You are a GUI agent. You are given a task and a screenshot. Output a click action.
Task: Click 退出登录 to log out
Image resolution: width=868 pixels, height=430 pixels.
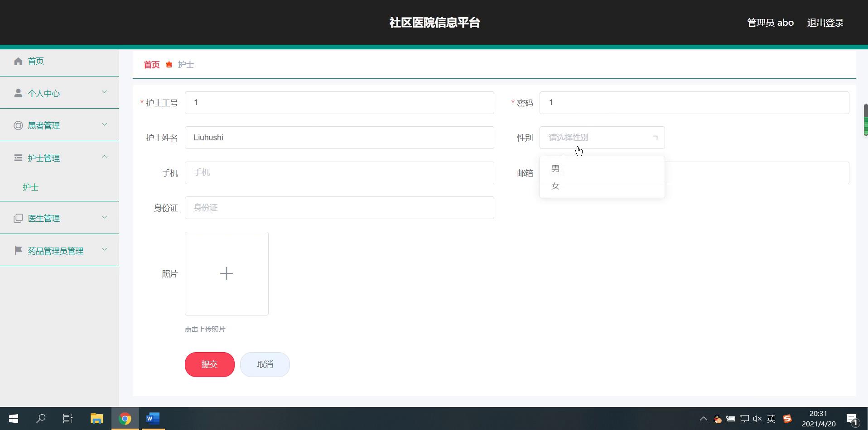click(825, 22)
